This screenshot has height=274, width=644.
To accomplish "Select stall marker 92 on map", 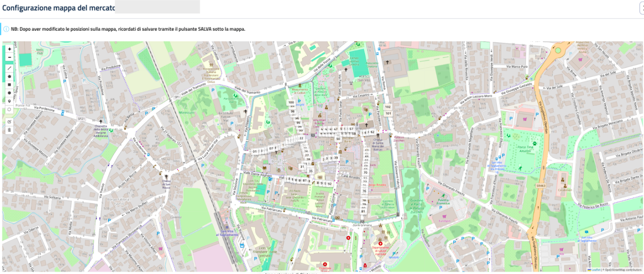I will (329, 183).
